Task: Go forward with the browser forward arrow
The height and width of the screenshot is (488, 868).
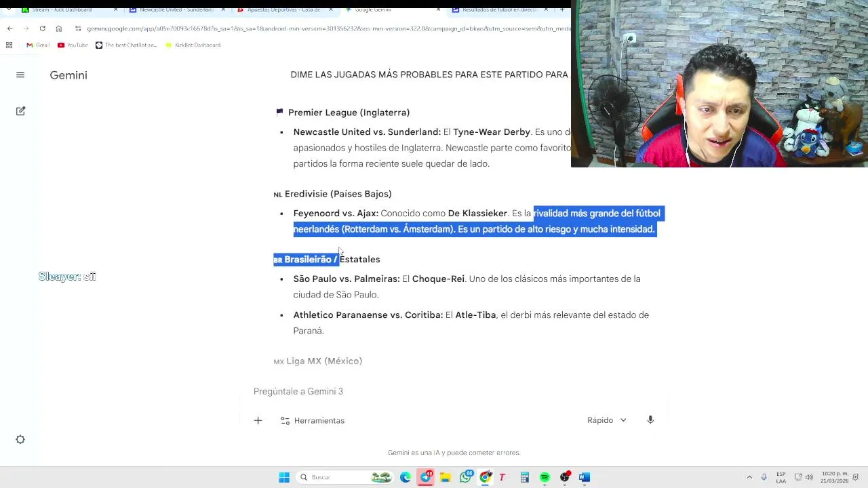Action: click(26, 28)
